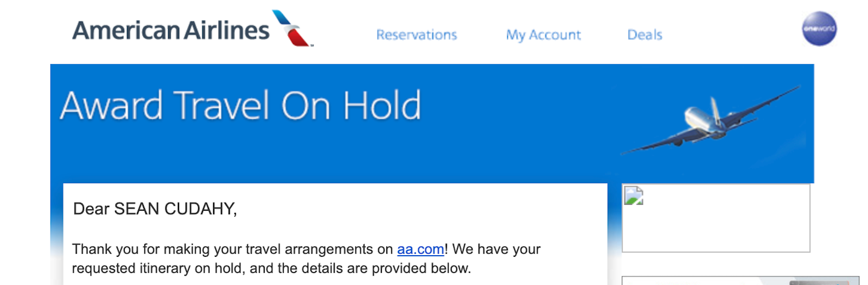Follow the aa.com hyperlink

(x=420, y=249)
